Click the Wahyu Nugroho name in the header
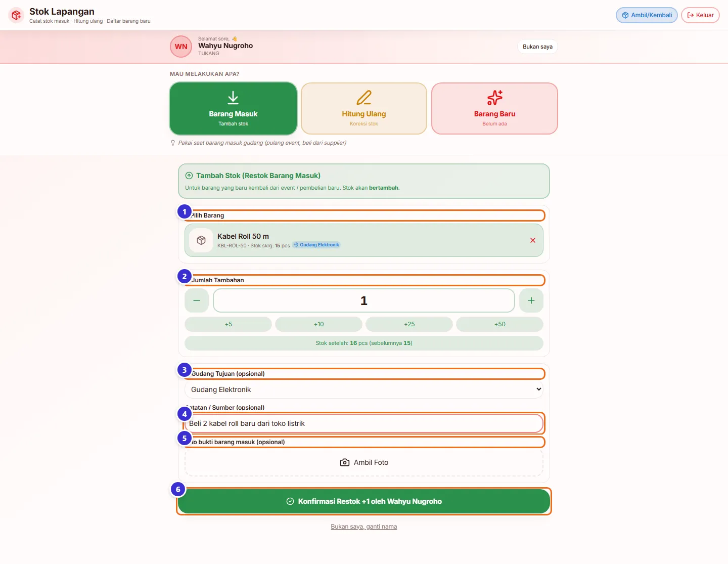Image resolution: width=728 pixels, height=564 pixels. click(225, 46)
